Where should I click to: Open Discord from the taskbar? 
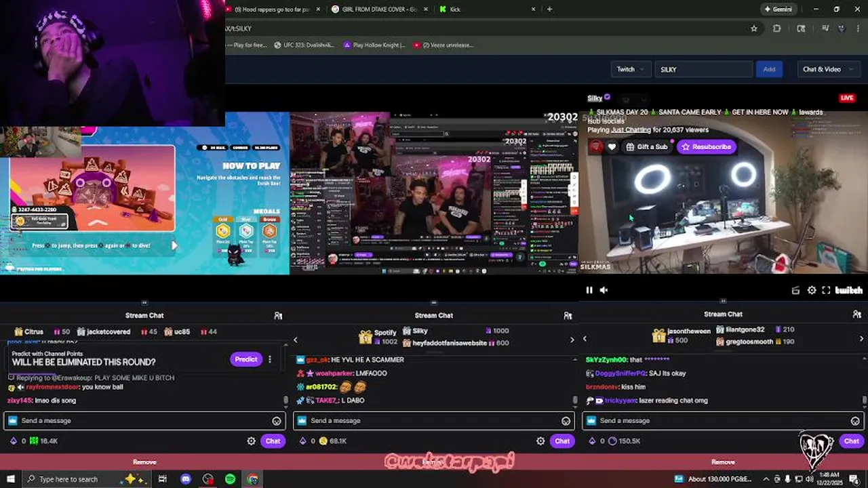[x=185, y=479]
